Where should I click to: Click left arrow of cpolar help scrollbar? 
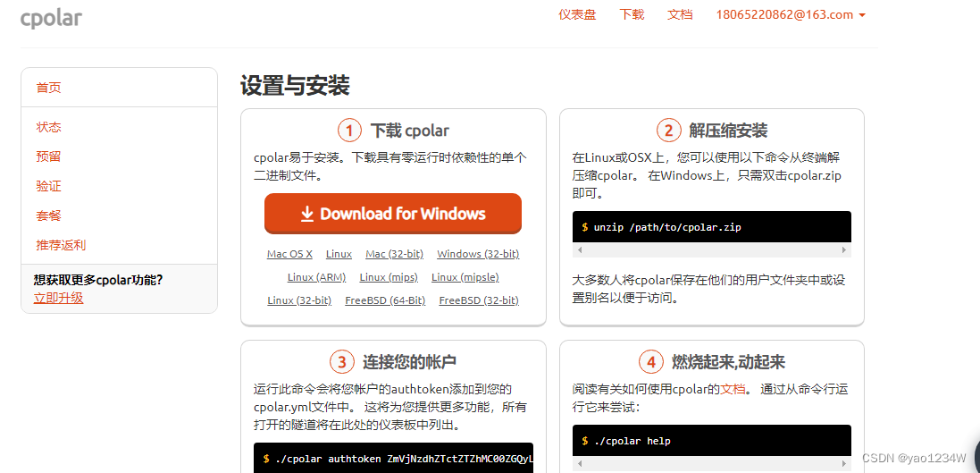coord(580,464)
